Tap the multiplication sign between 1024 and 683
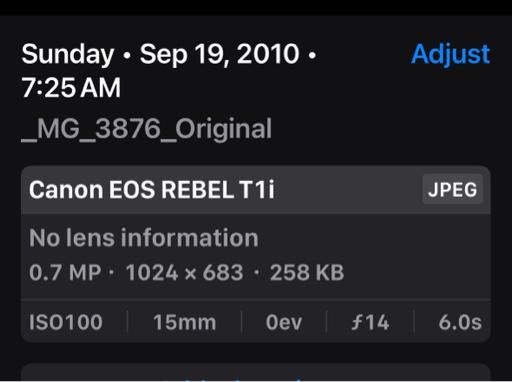 [x=190, y=274]
